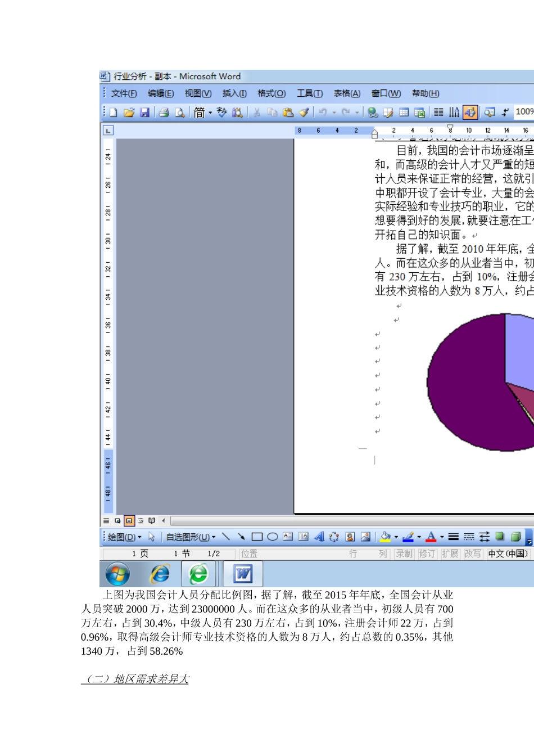Expand the undo history dropdown arrow
This screenshot has width=534, height=756.
334,112
